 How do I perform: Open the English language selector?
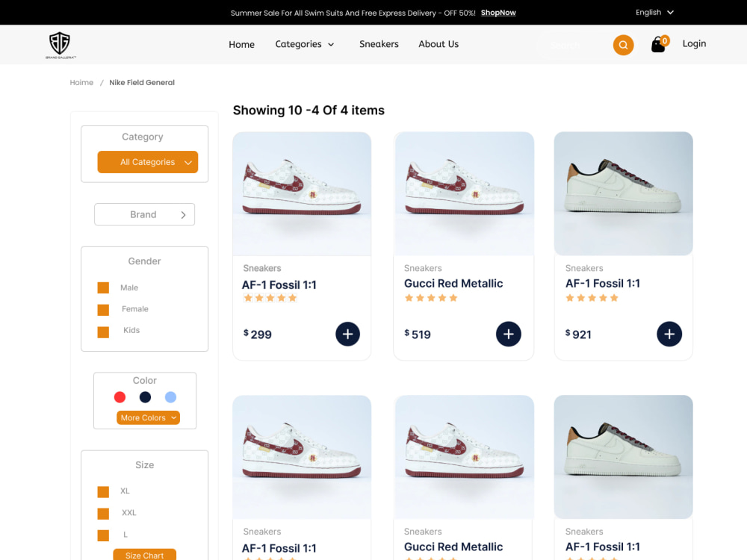(654, 13)
